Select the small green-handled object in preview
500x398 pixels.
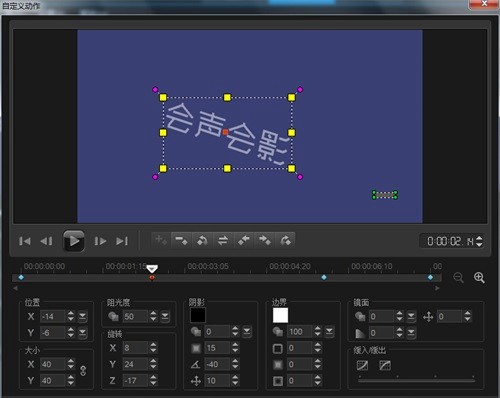385,195
